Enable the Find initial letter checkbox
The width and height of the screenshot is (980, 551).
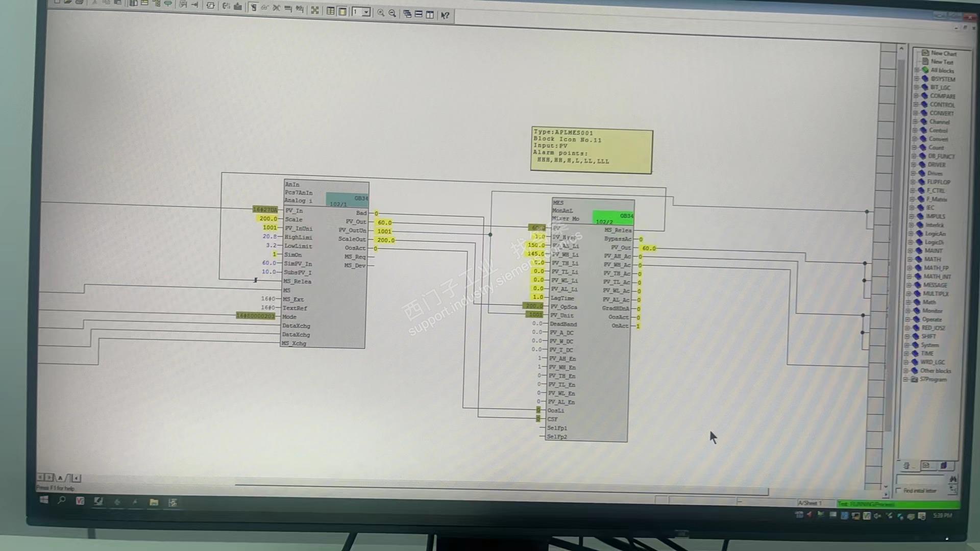[899, 490]
